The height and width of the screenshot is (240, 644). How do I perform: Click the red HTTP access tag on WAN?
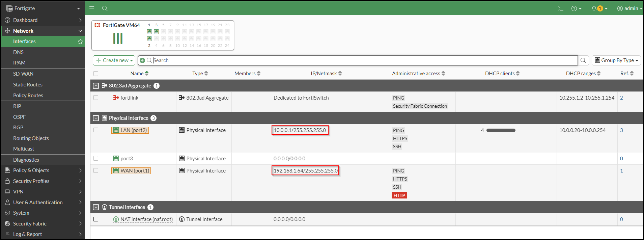pyautogui.click(x=399, y=195)
